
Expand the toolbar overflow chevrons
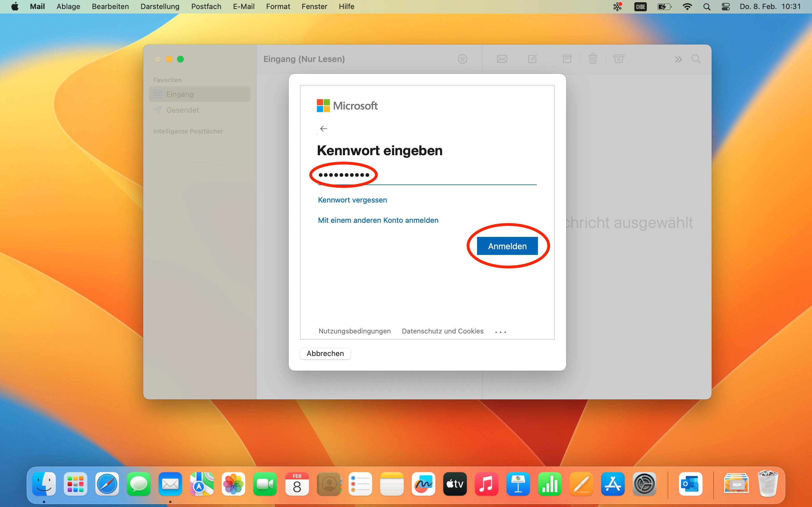click(678, 59)
